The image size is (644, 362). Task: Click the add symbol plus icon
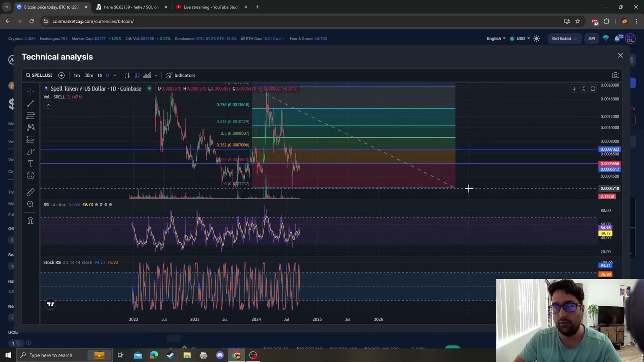[x=61, y=75]
